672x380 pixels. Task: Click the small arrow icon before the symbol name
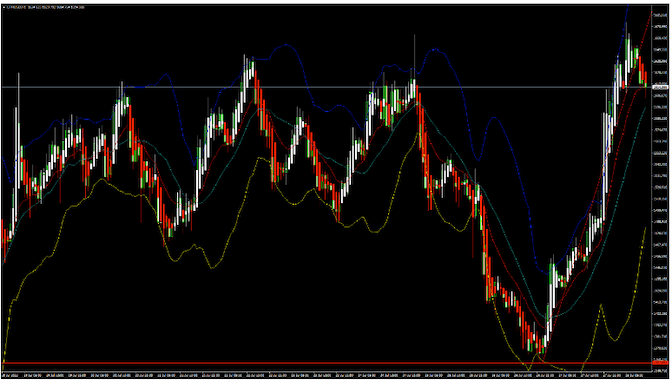click(4, 6)
